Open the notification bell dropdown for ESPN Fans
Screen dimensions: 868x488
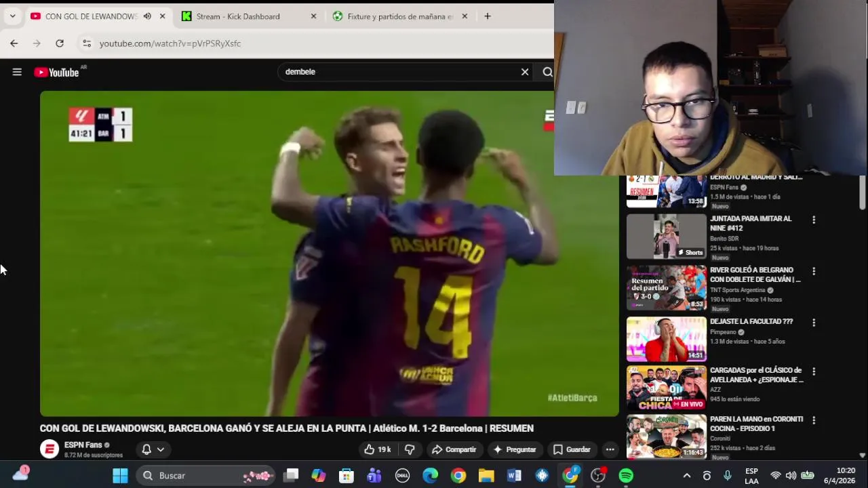pyautogui.click(x=153, y=449)
